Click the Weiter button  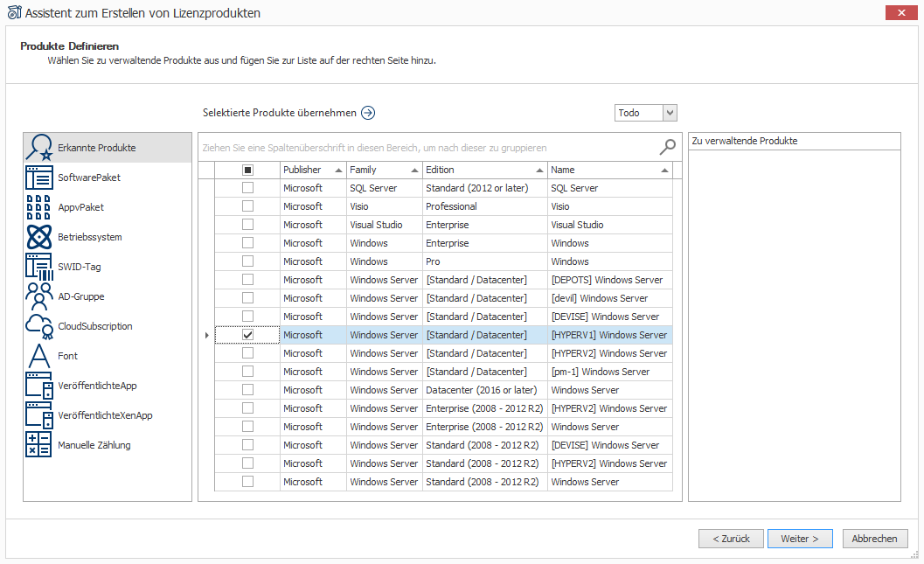[x=800, y=539]
